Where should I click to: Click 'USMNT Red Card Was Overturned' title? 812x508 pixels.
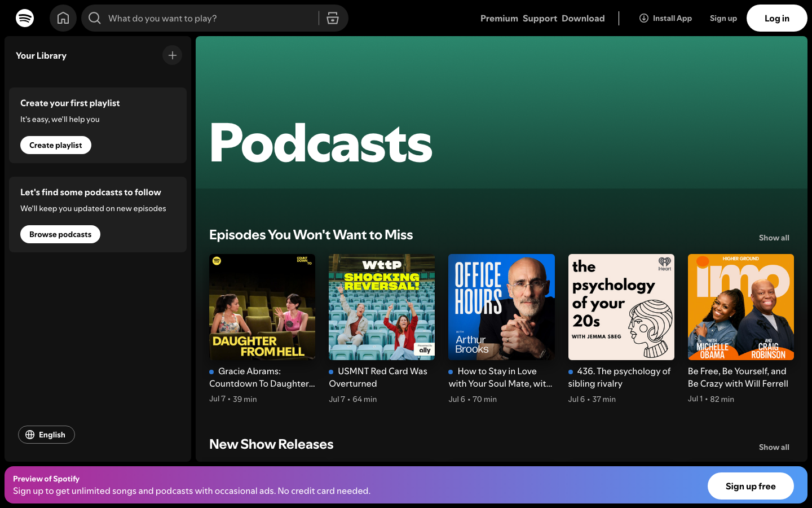pos(382,377)
